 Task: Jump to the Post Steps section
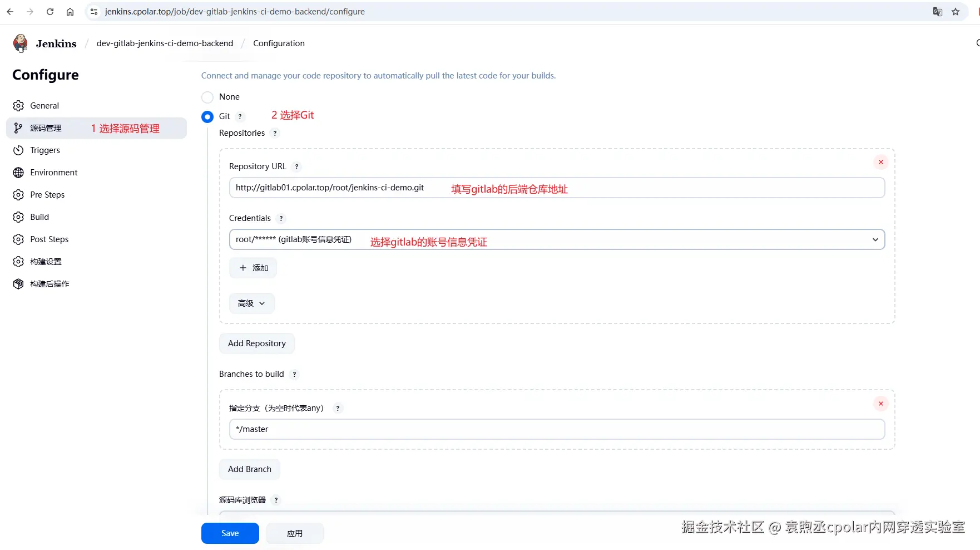click(x=96, y=239)
